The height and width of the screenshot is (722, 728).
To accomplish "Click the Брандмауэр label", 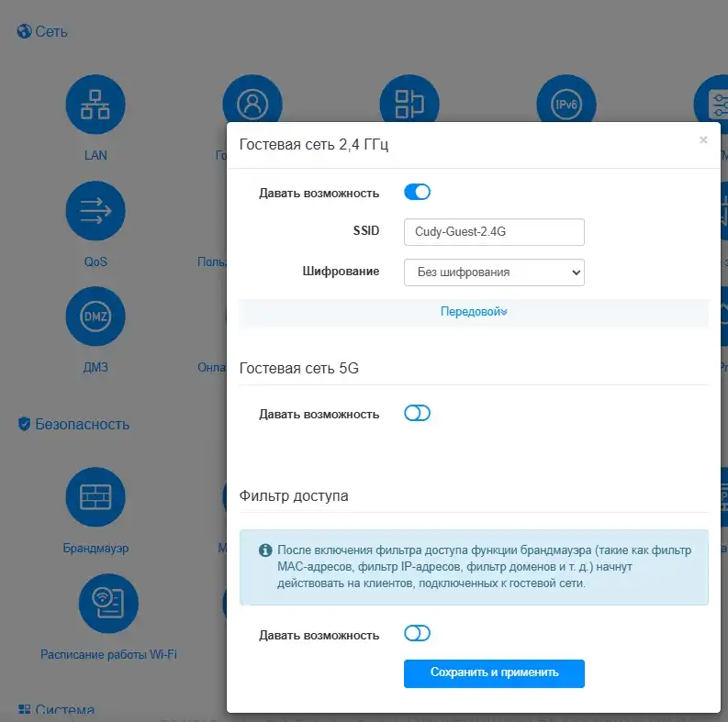I will (95, 548).
